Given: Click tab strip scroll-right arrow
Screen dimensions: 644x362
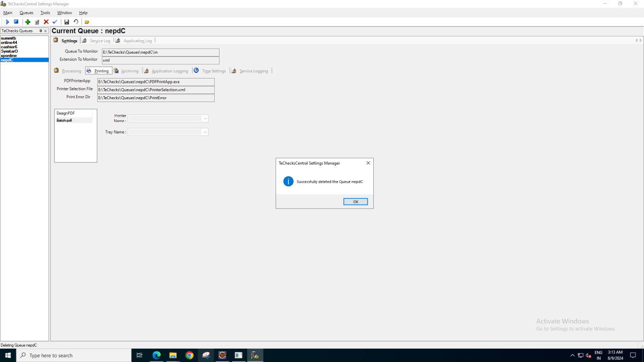Looking at the screenshot, I should pos(641,41).
